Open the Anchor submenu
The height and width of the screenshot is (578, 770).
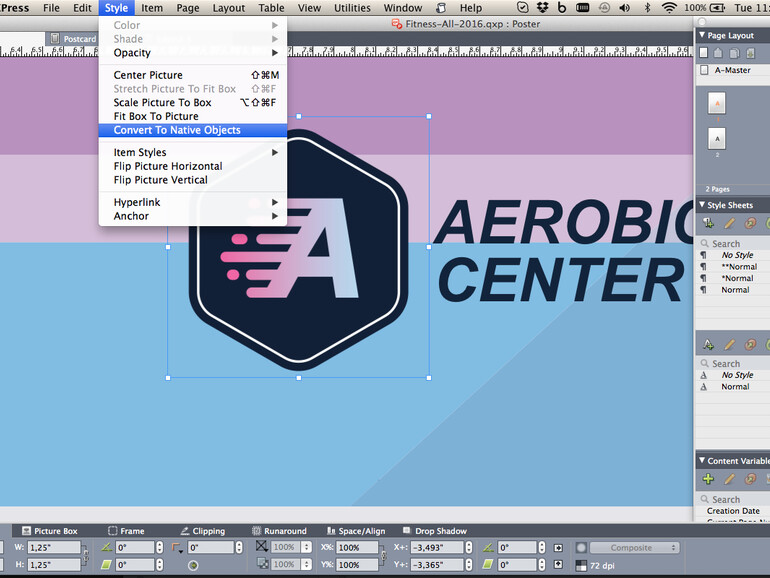point(192,216)
